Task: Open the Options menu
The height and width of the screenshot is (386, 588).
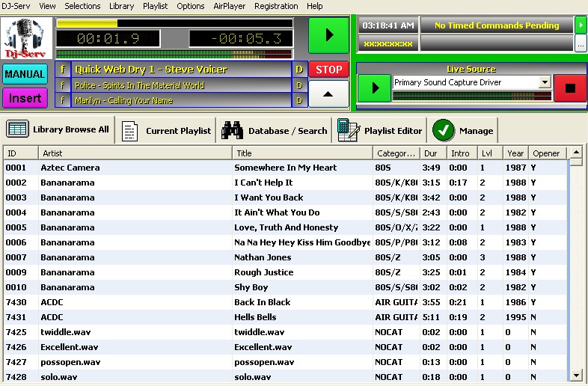Action: click(191, 6)
